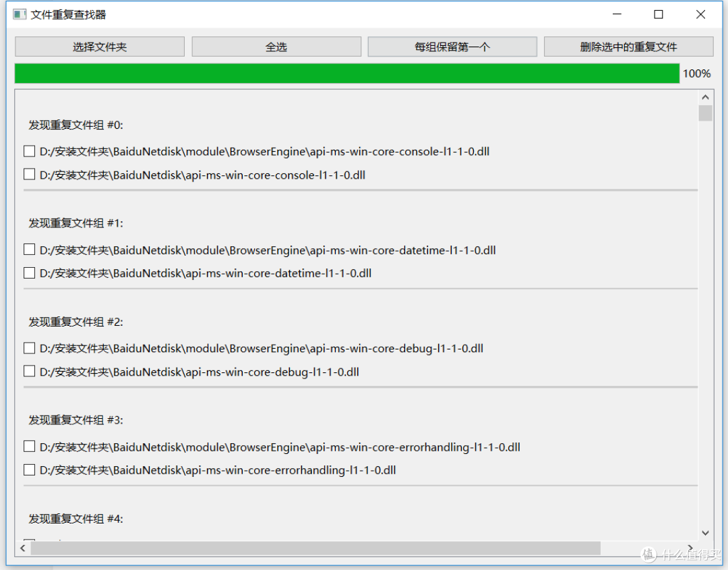Image resolution: width=728 pixels, height=570 pixels.
Task: Click the green 100% progress bar
Action: pyautogui.click(x=347, y=74)
